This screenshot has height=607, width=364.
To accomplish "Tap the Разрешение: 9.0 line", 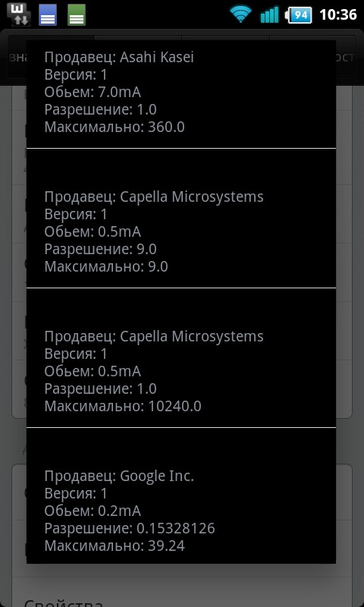I will click(100, 250).
